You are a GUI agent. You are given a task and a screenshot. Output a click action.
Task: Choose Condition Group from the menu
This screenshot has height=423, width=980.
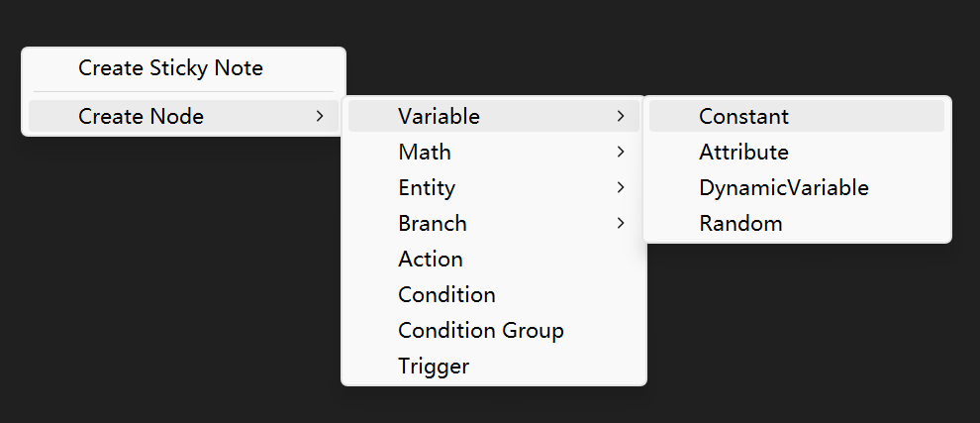pyautogui.click(x=480, y=330)
